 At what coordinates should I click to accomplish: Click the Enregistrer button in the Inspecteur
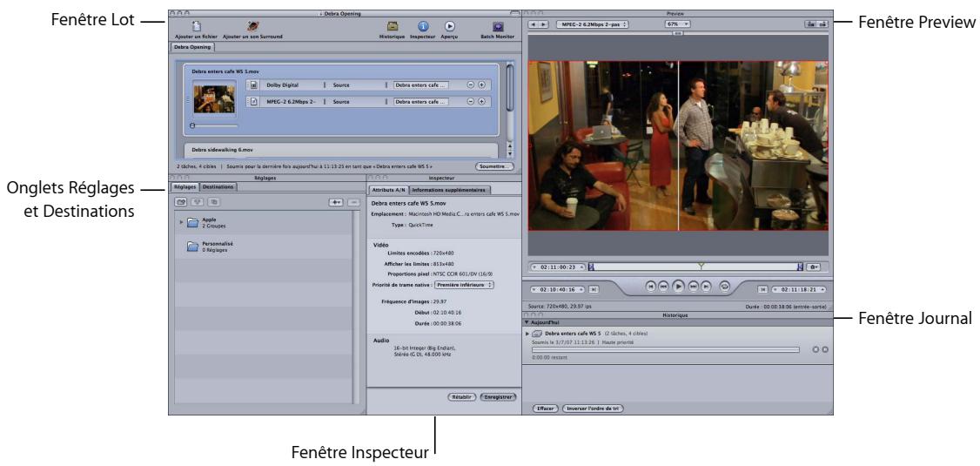point(499,396)
